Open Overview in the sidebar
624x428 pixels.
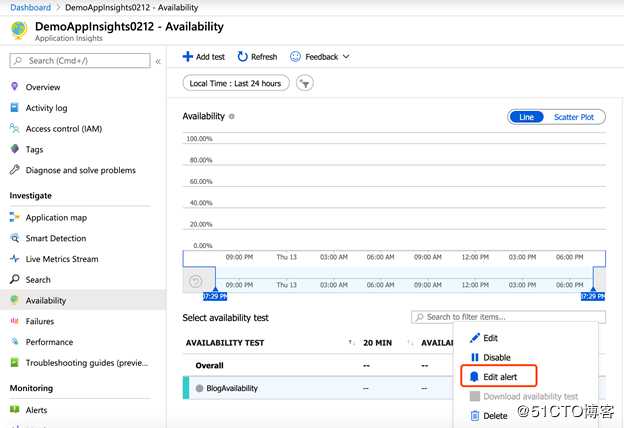tap(43, 87)
